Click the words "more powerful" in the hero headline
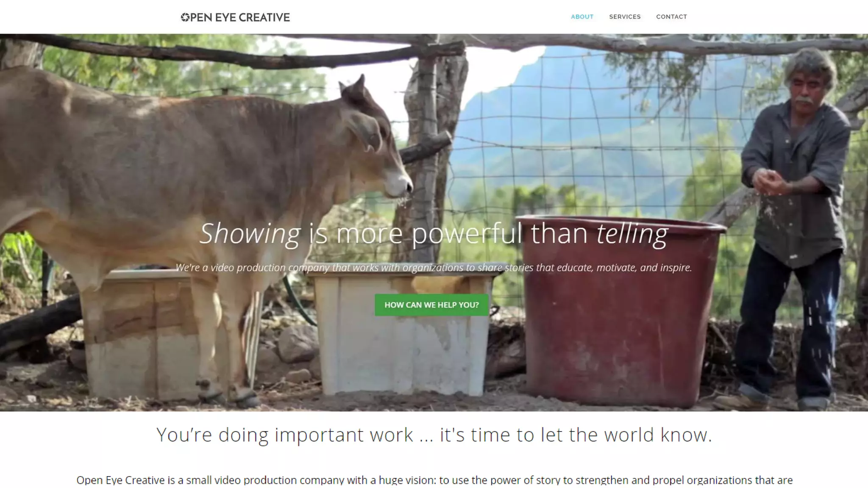The image size is (868, 488). coord(429,233)
